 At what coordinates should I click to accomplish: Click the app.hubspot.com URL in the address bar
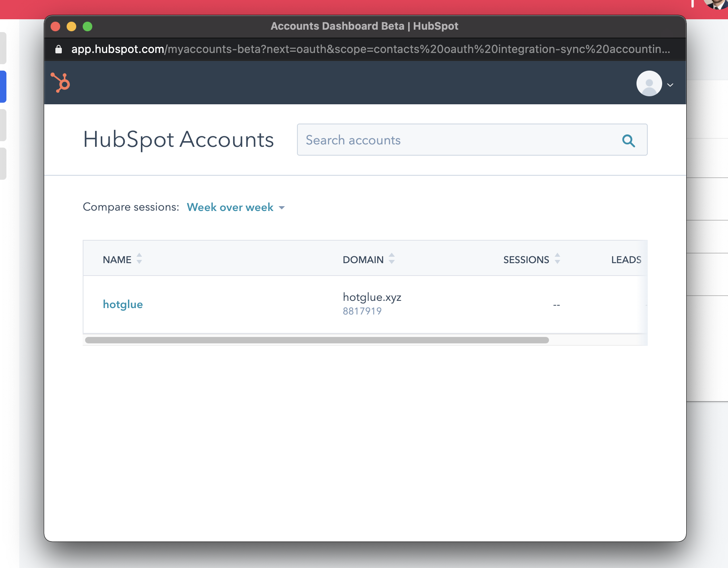coord(370,49)
